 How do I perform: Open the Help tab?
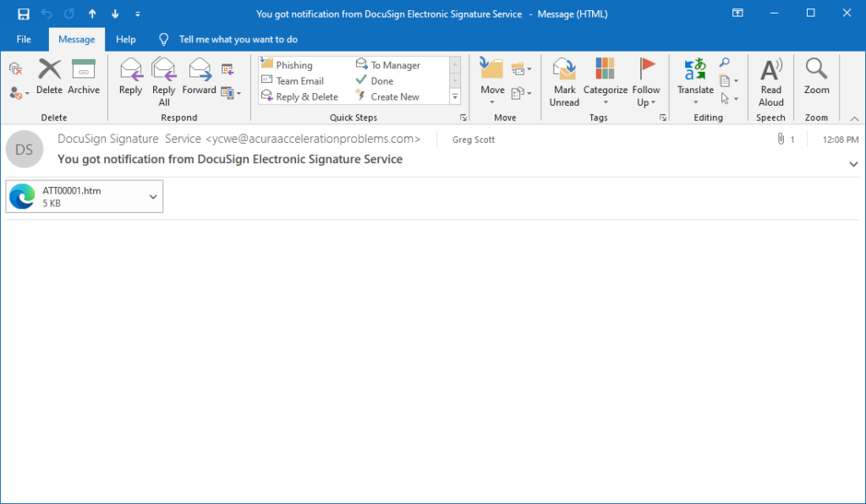pyautogui.click(x=125, y=39)
